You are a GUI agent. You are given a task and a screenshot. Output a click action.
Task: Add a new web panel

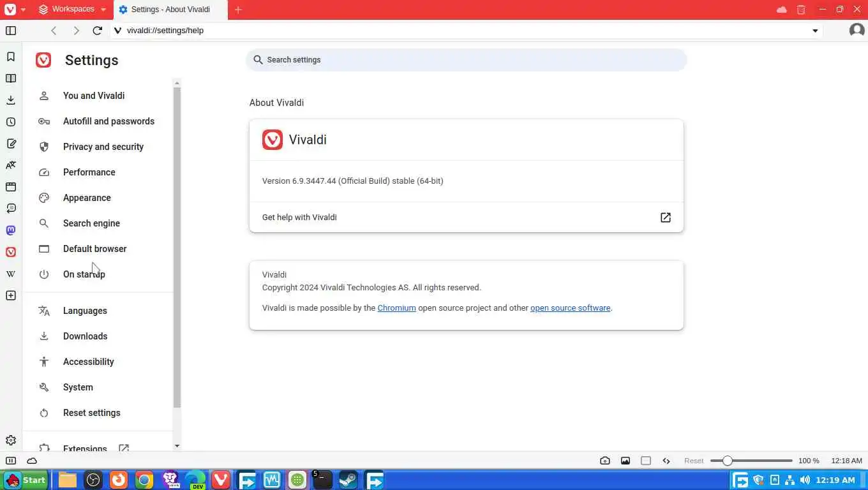coord(11,295)
